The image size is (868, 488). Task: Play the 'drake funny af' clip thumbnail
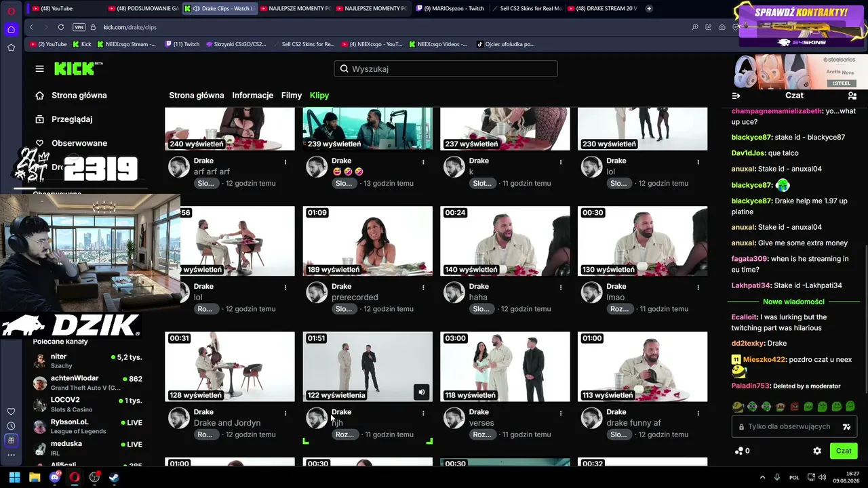(642, 366)
